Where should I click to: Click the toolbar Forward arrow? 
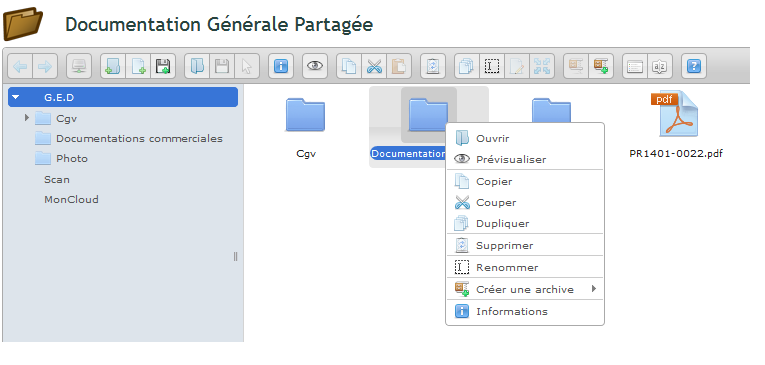[x=45, y=66]
